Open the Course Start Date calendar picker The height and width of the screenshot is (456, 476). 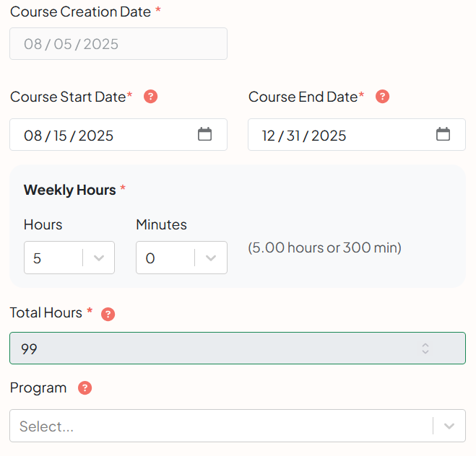click(204, 134)
